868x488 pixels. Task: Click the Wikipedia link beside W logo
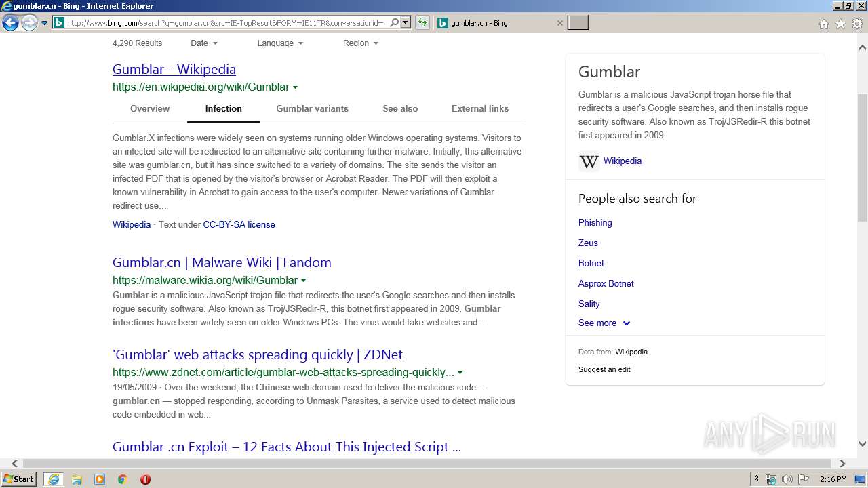click(x=623, y=161)
